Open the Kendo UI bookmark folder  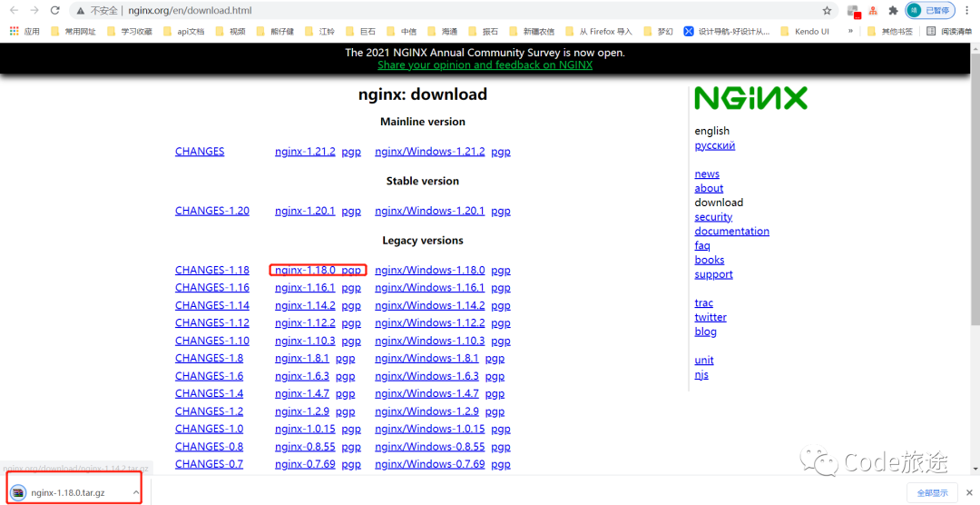[805, 31]
